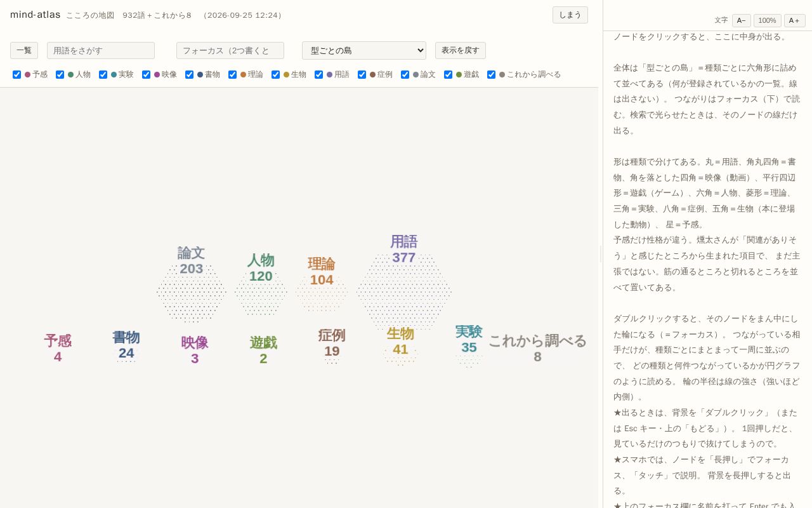Uncheck the これから調べる filter checkbox

(492, 75)
